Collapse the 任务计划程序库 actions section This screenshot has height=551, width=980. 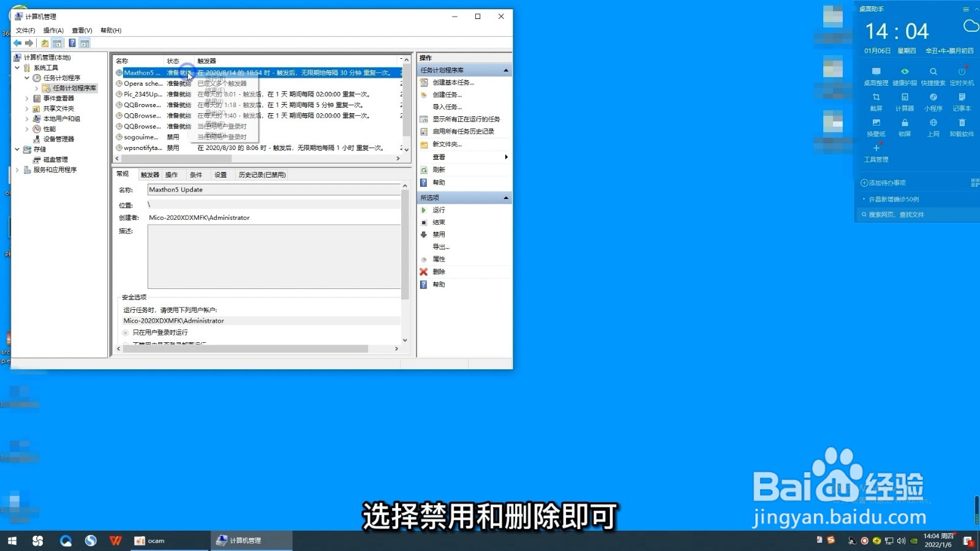(x=506, y=69)
